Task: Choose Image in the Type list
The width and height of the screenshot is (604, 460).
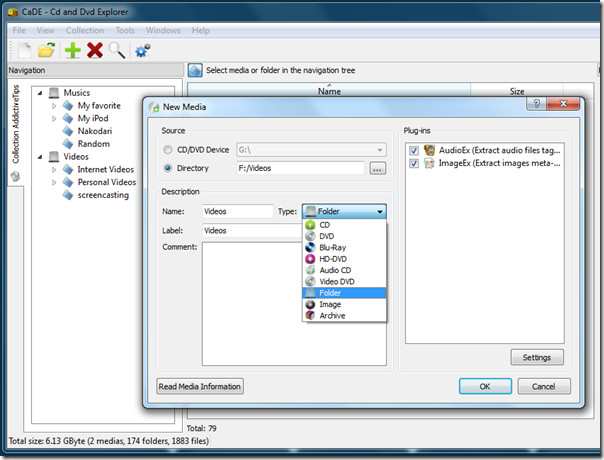Action: click(x=344, y=304)
